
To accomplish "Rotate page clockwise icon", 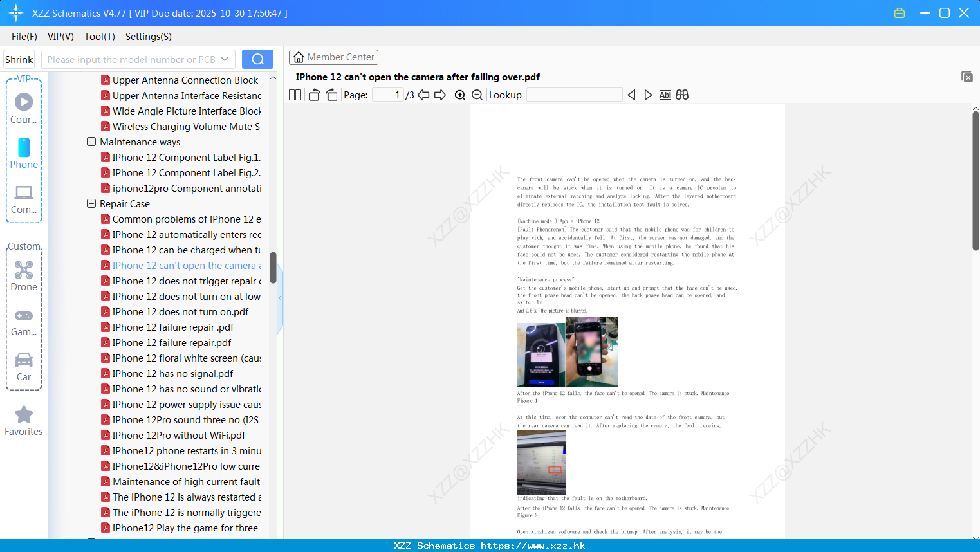I will (x=331, y=95).
